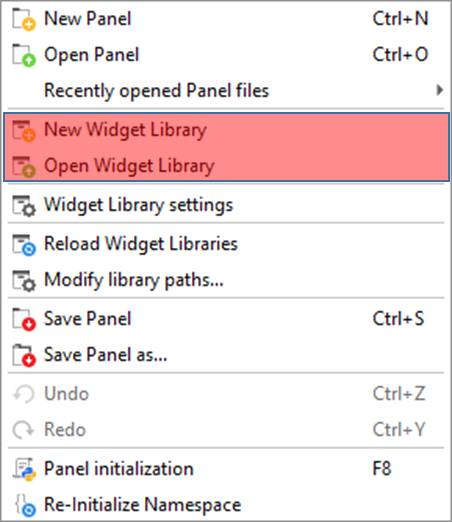Select the Undo menu entry
This screenshot has width=452, height=522.
coord(226,394)
